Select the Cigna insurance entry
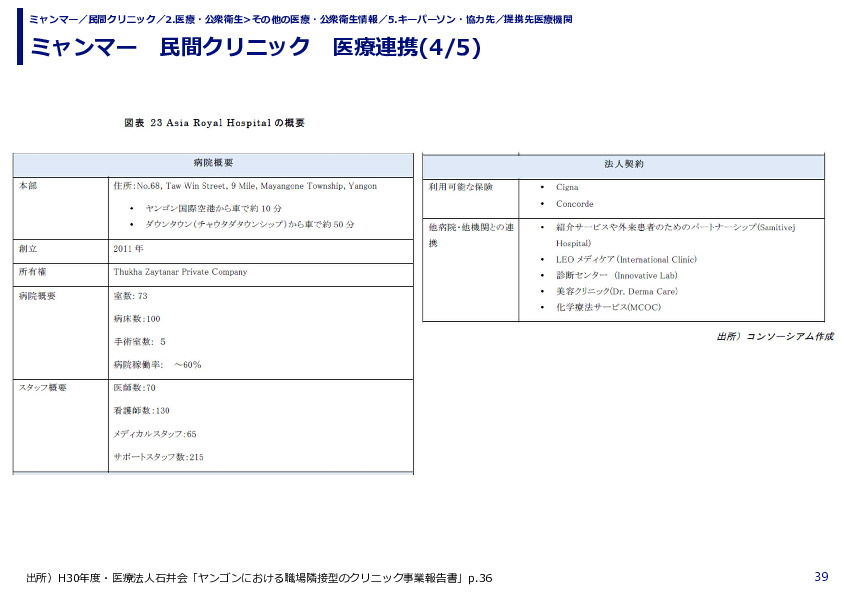This screenshot has width=842, height=595. click(567, 187)
